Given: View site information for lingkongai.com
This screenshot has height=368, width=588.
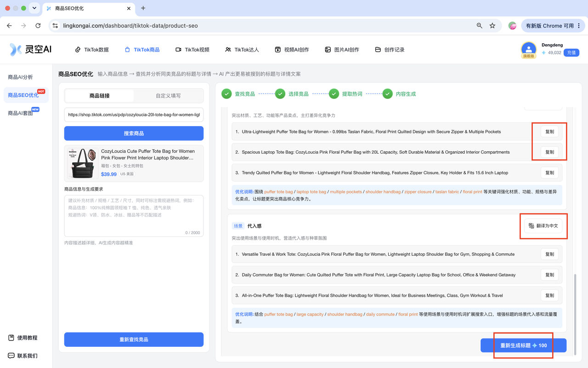Looking at the screenshot, I should click(x=55, y=26).
